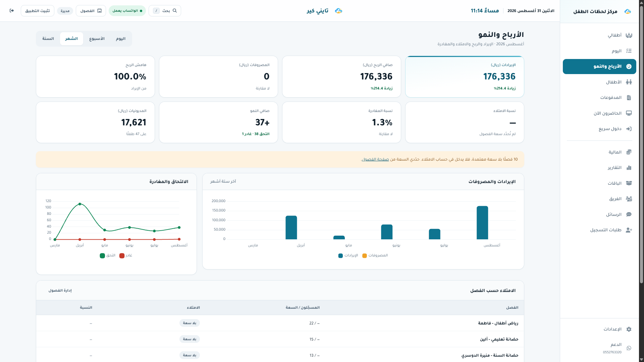Click the يونيو revenue bar
Image resolution: width=644 pixels, height=362 pixels.
point(387,232)
